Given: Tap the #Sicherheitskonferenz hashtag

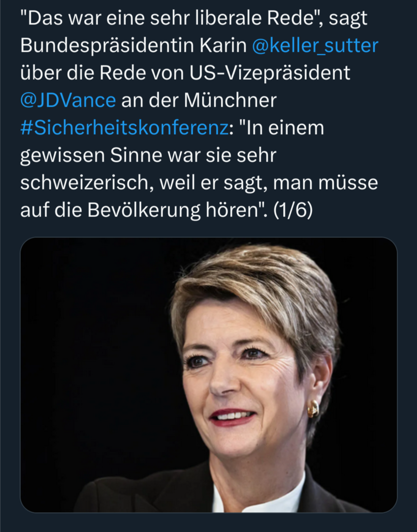Looking at the screenshot, I should point(125,128).
